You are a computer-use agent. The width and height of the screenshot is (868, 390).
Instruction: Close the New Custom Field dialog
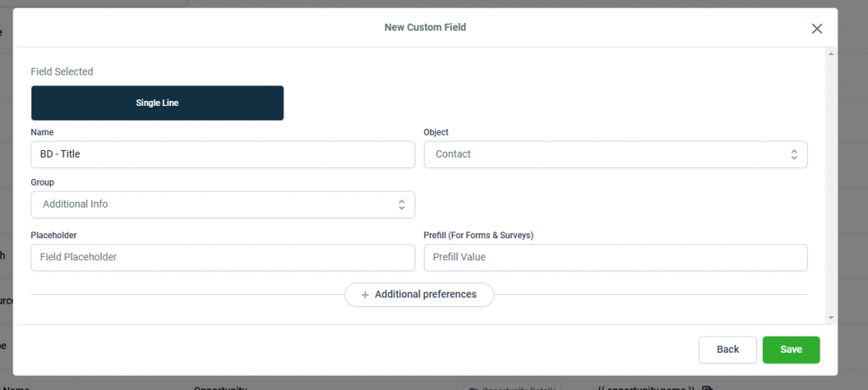pos(817,29)
